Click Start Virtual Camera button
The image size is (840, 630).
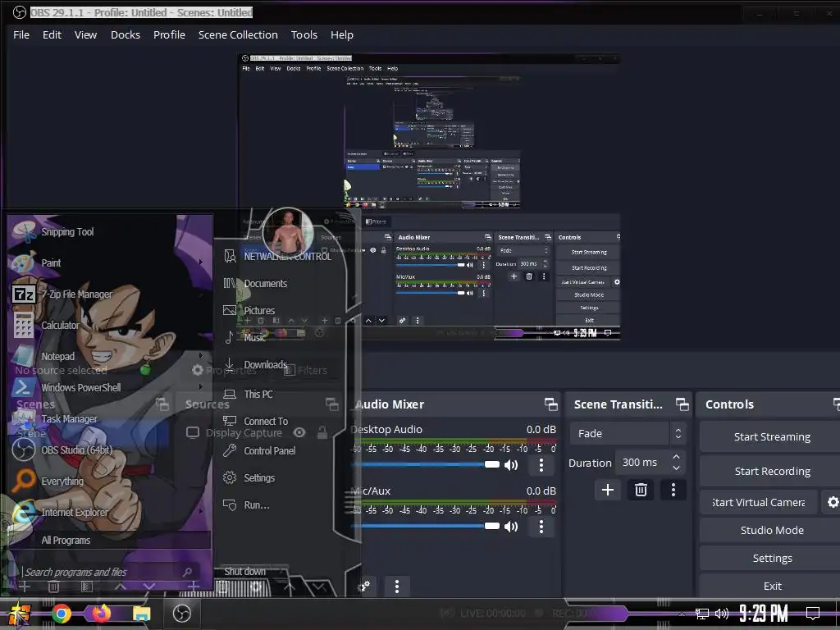tap(759, 503)
